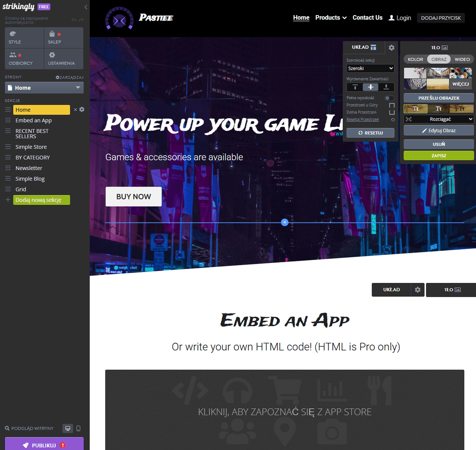Click Contact Us navigation item
The image size is (476, 450).
[367, 18]
